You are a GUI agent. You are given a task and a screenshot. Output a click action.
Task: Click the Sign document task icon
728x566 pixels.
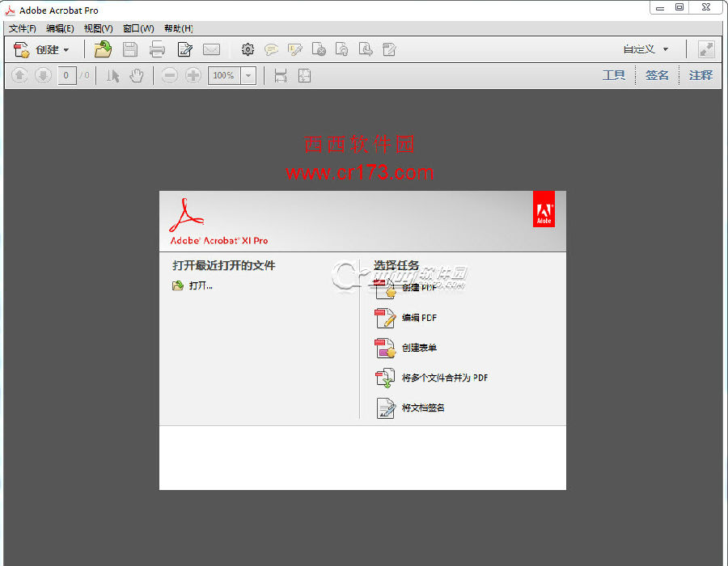[385, 408]
